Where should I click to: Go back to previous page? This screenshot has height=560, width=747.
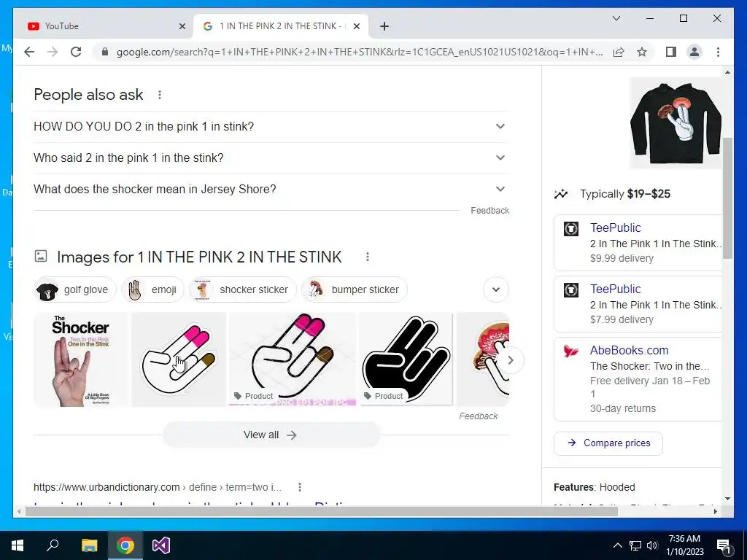[29, 52]
